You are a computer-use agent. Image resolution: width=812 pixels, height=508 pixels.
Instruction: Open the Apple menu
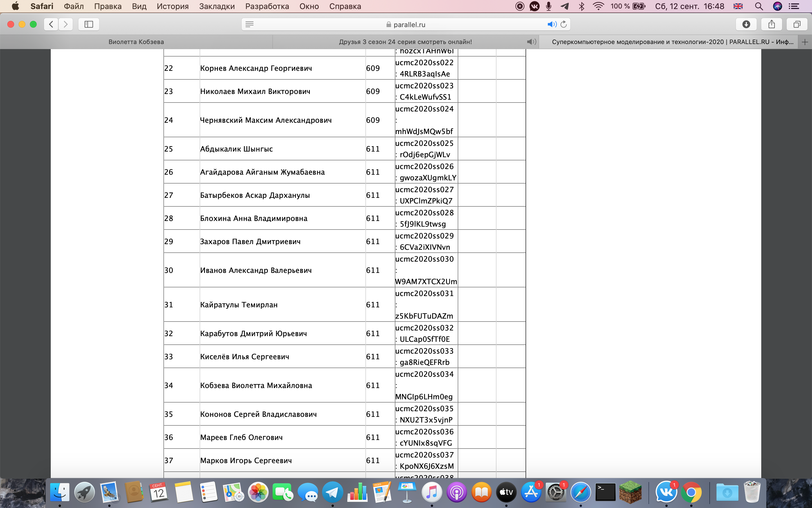tap(16, 6)
